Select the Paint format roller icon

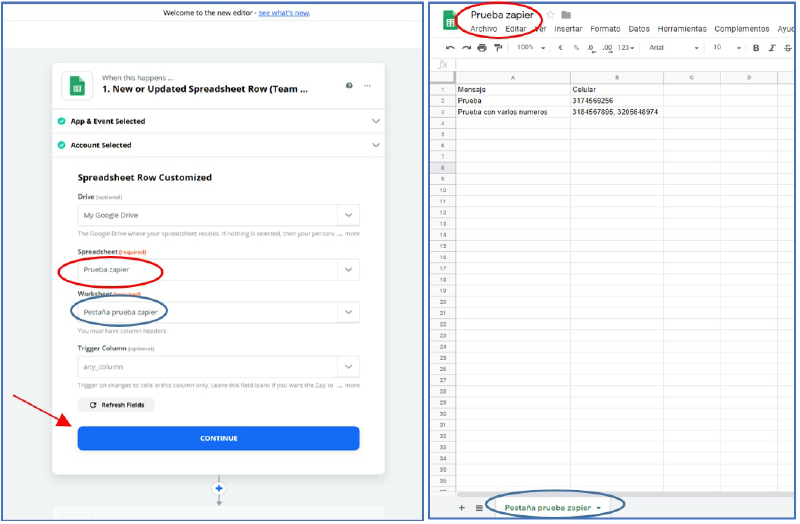point(498,47)
